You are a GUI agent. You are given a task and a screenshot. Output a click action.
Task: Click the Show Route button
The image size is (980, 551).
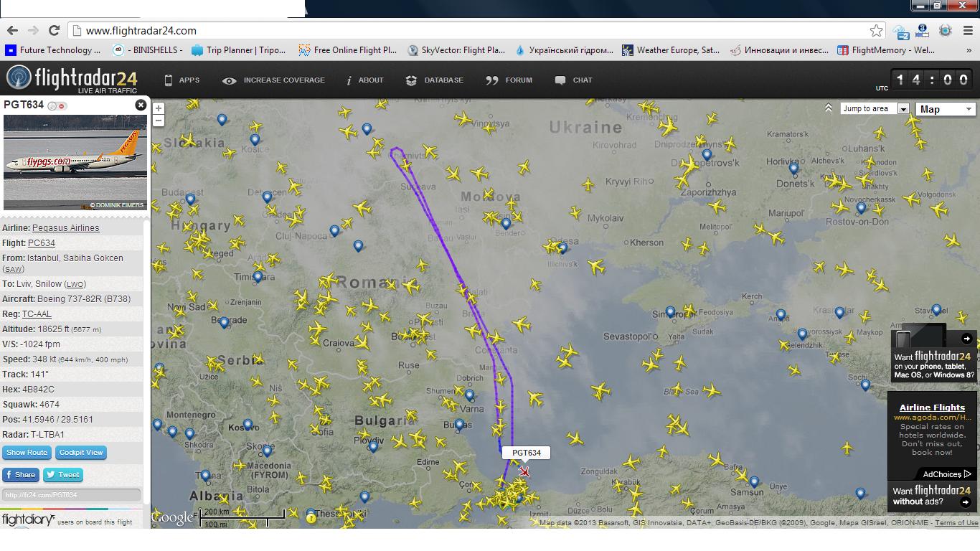click(x=27, y=453)
